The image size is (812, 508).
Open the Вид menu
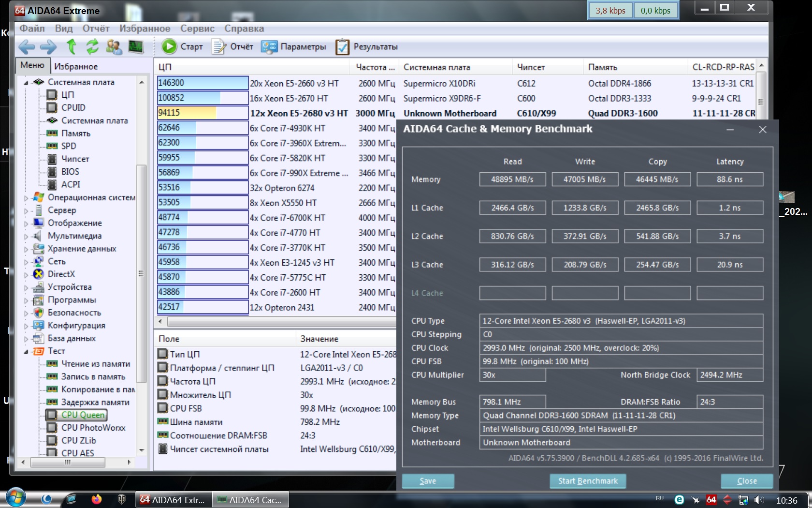pyautogui.click(x=64, y=29)
